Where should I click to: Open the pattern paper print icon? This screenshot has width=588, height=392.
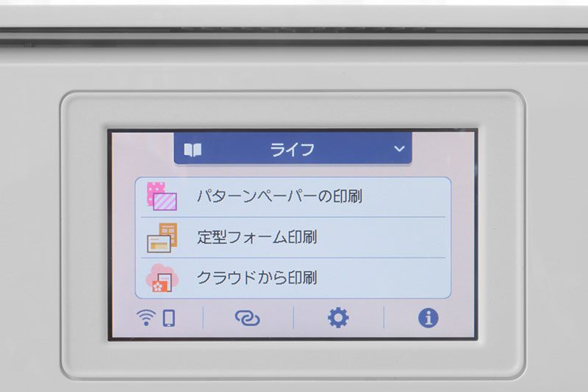[x=162, y=196]
